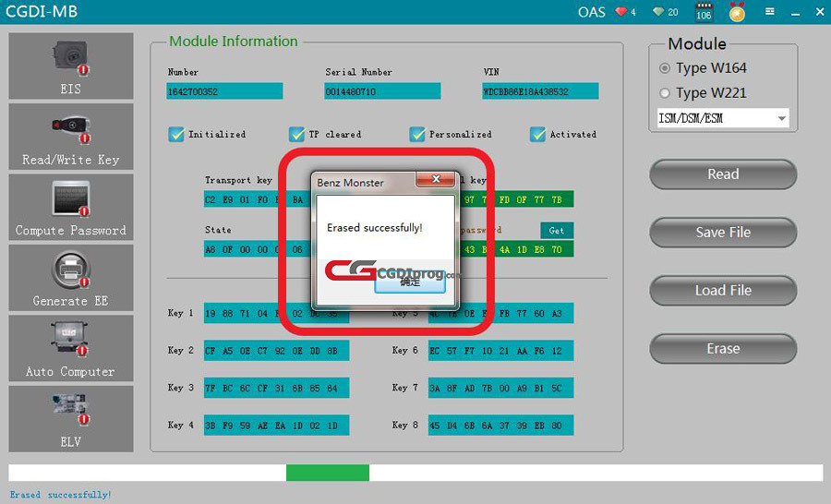This screenshot has width=831, height=504.
Task: Click the Number field 1642700352
Action: (x=224, y=91)
